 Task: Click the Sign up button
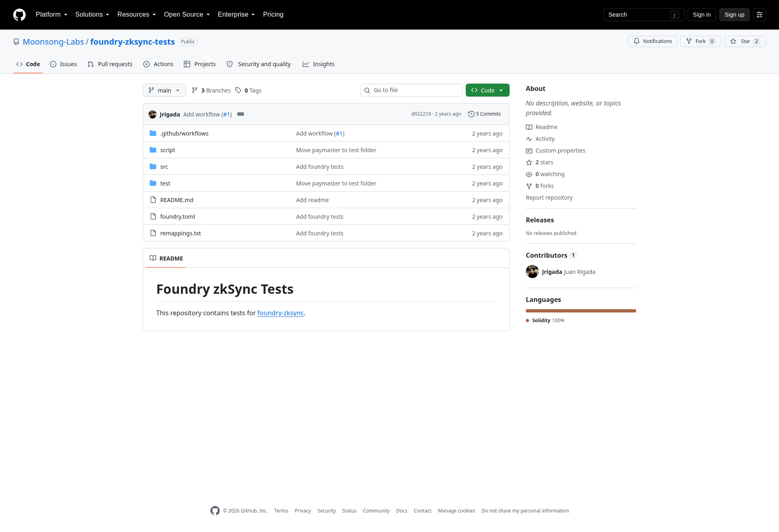pyautogui.click(x=734, y=15)
